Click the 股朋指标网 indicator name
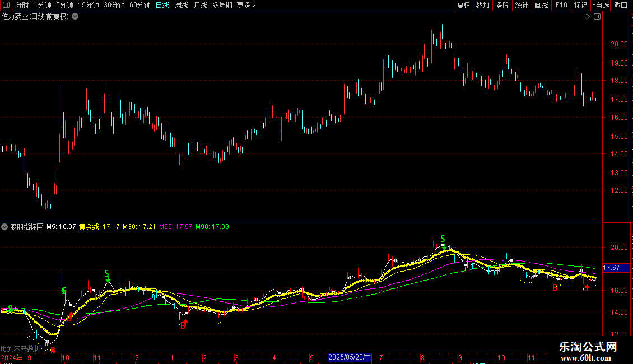Viewport: 633px width, 364px height. 27,227
